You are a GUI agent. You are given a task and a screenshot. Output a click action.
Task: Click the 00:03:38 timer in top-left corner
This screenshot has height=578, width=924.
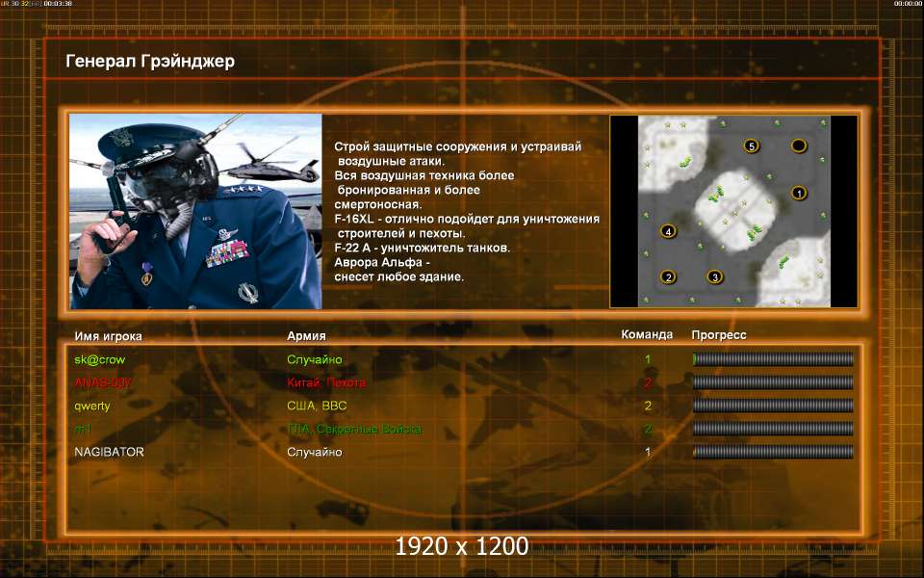click(58, 4)
